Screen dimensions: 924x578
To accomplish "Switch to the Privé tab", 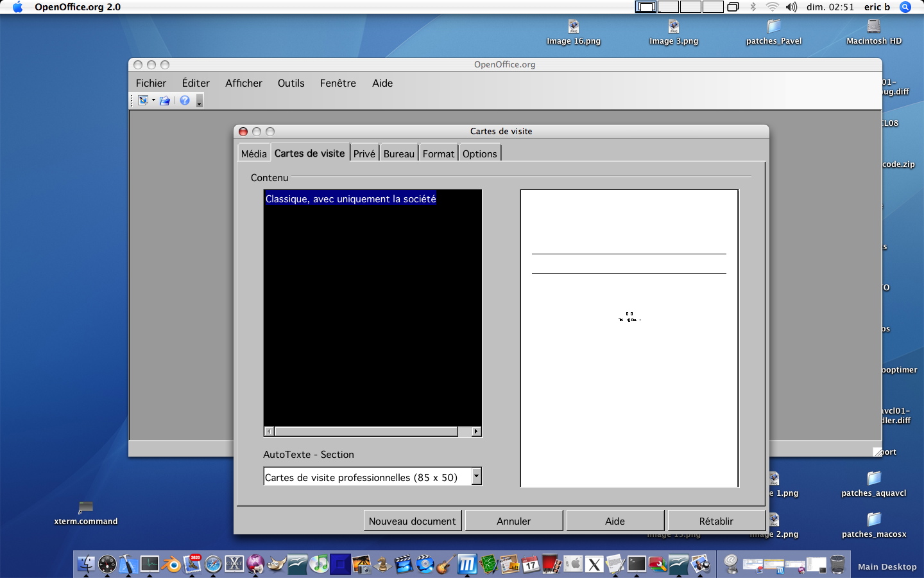I will 364,153.
